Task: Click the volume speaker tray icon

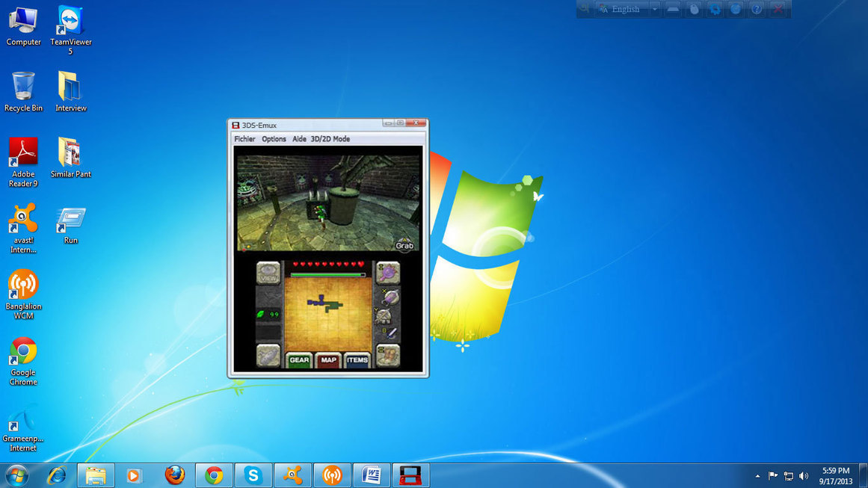Action: tap(804, 476)
